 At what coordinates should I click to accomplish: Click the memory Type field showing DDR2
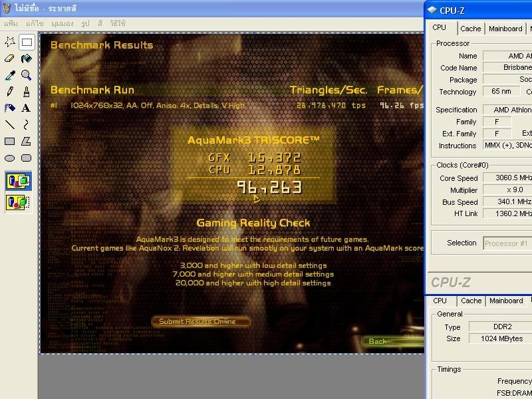point(501,327)
